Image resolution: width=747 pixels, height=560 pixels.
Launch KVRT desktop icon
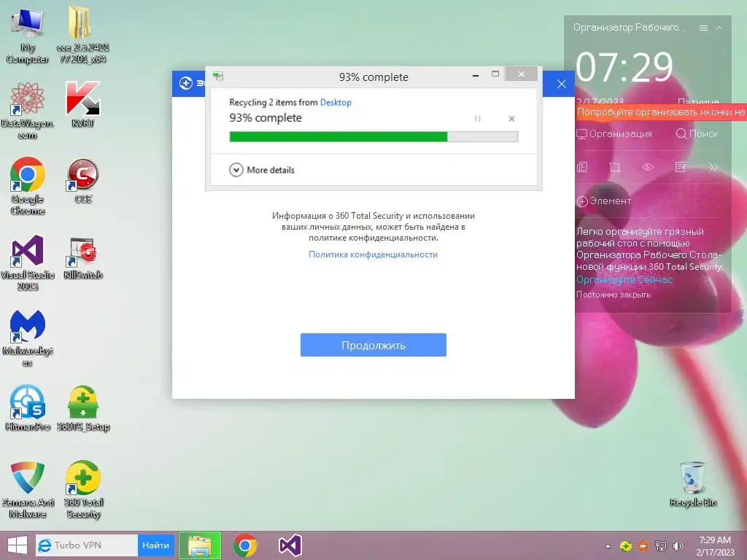[82, 105]
